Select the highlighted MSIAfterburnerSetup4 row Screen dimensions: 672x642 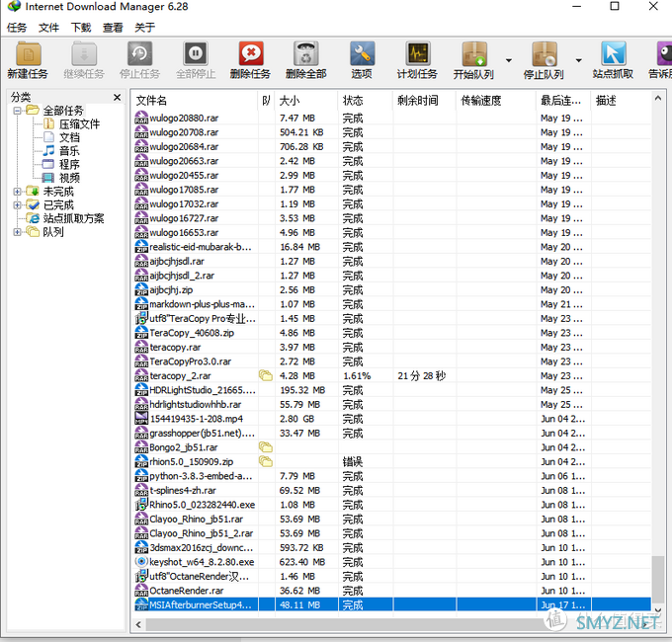tap(391, 604)
